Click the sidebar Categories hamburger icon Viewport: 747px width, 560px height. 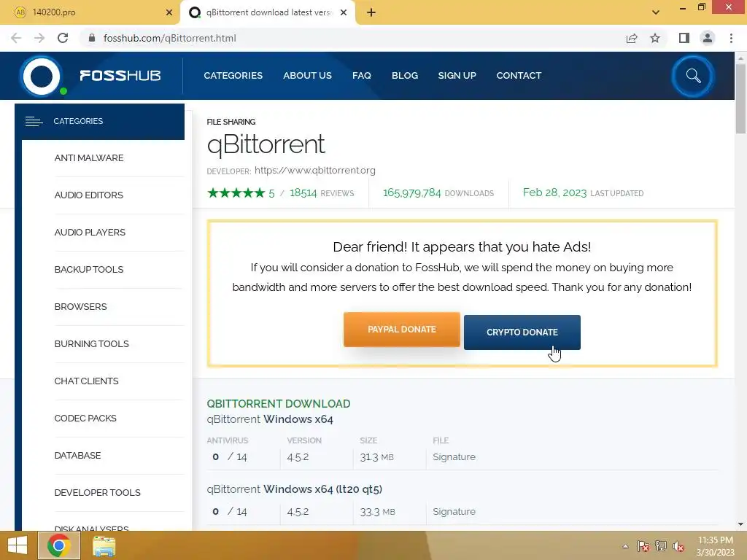click(x=34, y=122)
